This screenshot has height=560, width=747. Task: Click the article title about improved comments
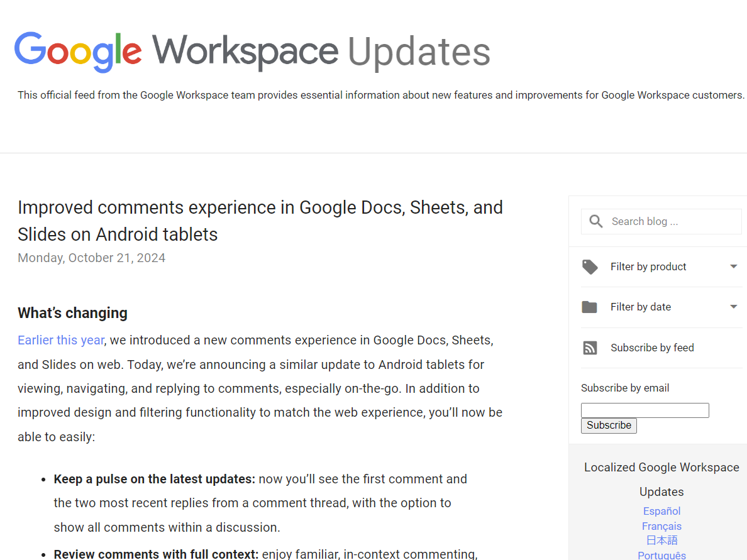(x=260, y=220)
